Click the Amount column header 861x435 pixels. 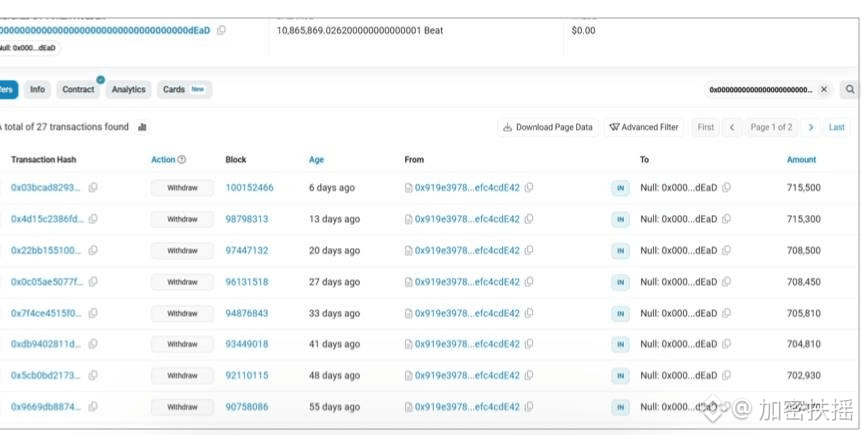tap(801, 160)
